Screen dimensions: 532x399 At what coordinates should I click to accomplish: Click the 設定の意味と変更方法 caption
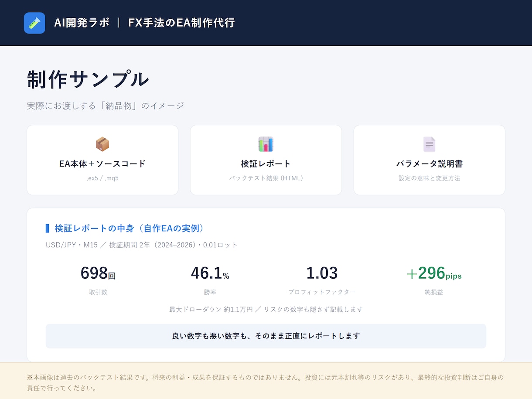pos(430,178)
